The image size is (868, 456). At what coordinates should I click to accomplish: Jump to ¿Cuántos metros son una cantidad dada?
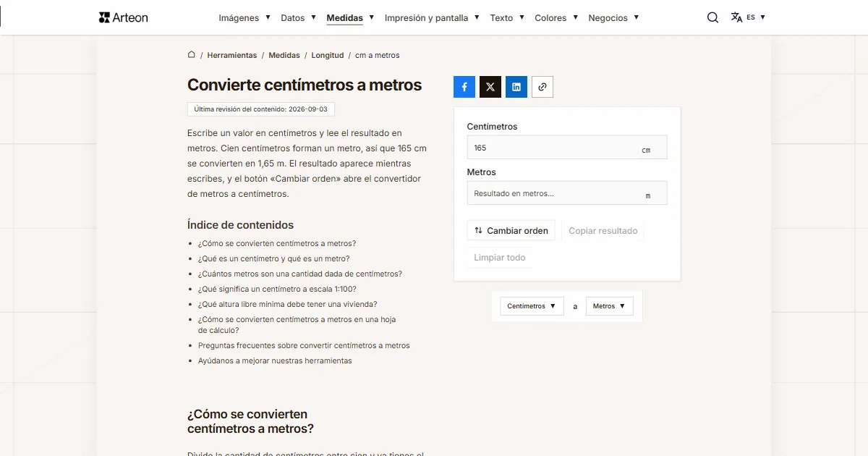coord(300,274)
